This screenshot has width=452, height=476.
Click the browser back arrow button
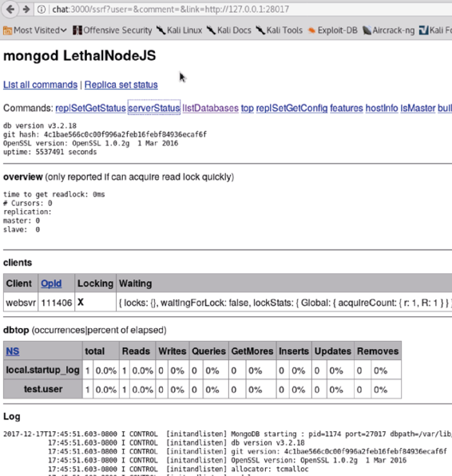10,10
